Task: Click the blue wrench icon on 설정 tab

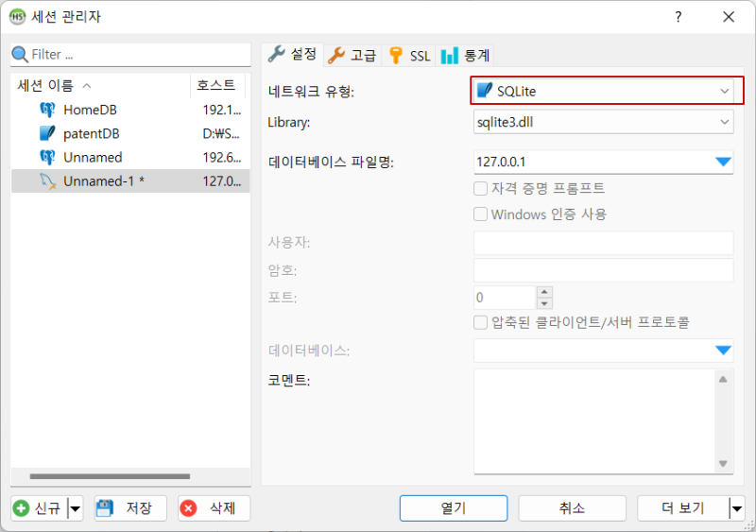Action: pyautogui.click(x=276, y=54)
